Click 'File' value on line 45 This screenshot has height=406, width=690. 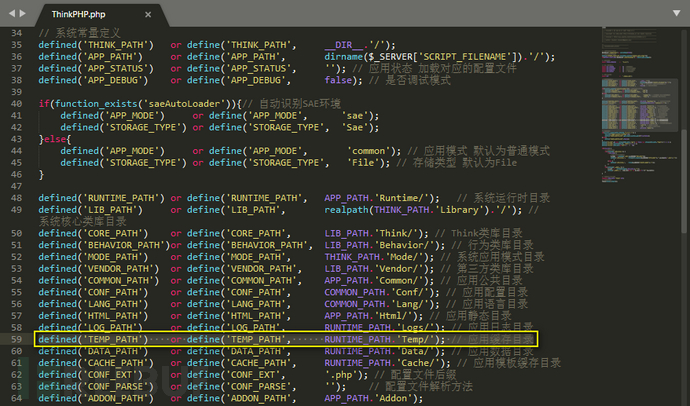pyautogui.click(x=363, y=163)
